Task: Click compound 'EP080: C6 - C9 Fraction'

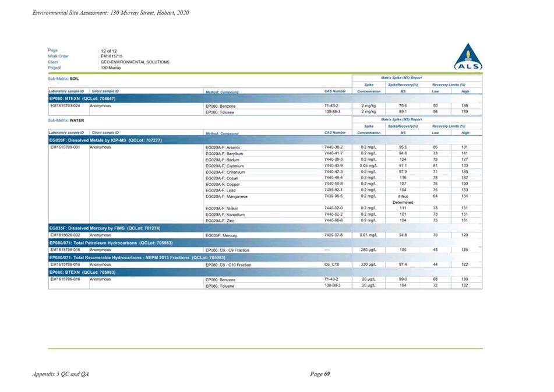Action: click(x=227, y=250)
